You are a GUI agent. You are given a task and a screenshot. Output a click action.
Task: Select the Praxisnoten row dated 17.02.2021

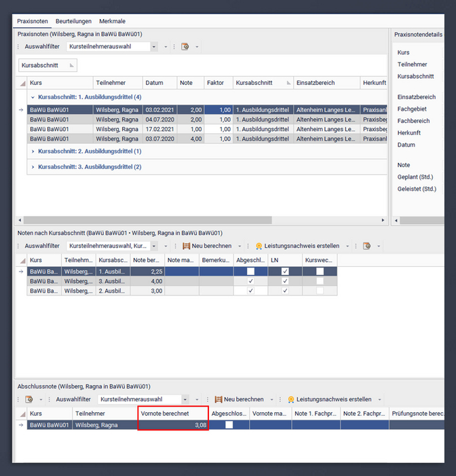coord(154,128)
